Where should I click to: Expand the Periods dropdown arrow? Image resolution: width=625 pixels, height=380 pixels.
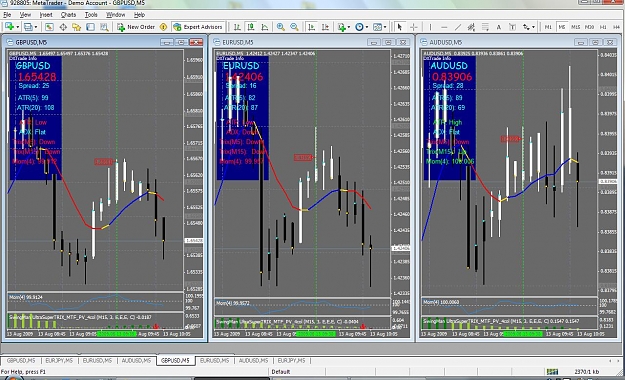(x=367, y=27)
